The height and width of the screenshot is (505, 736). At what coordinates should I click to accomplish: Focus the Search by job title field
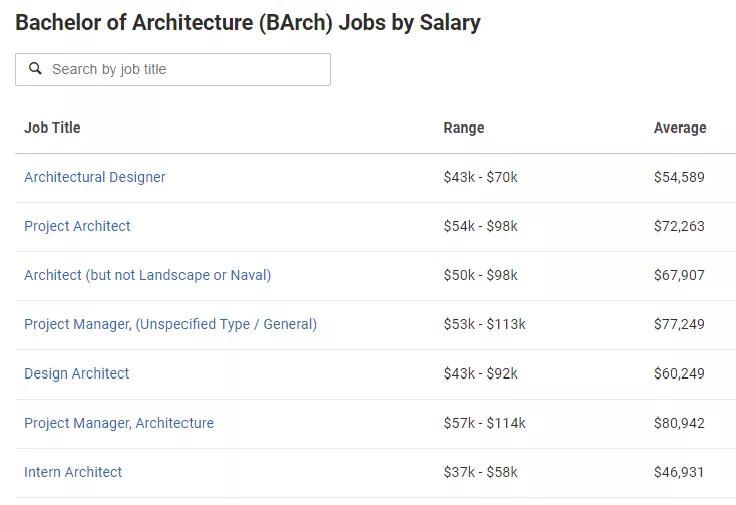point(185,69)
